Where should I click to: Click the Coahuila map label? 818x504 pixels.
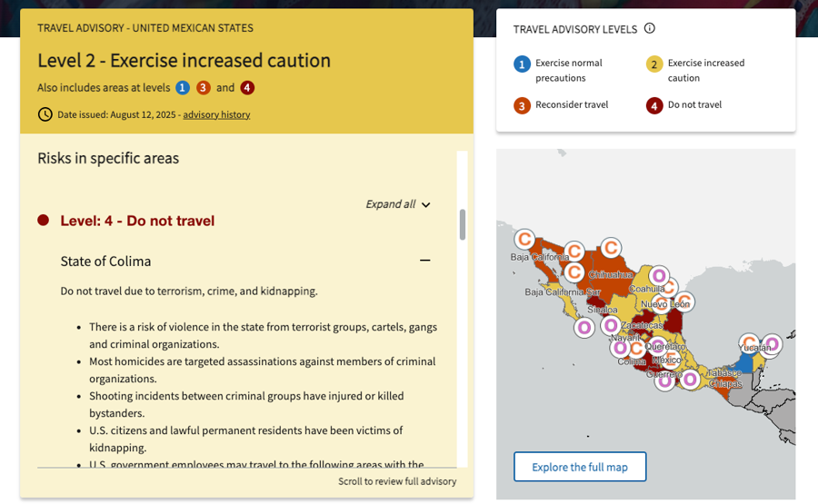point(647,289)
